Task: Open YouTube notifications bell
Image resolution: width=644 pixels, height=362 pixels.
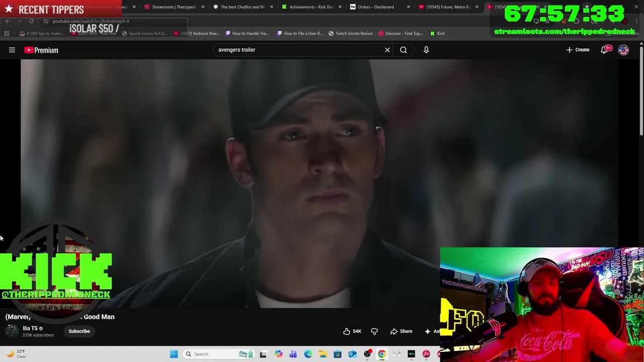Action: point(604,50)
